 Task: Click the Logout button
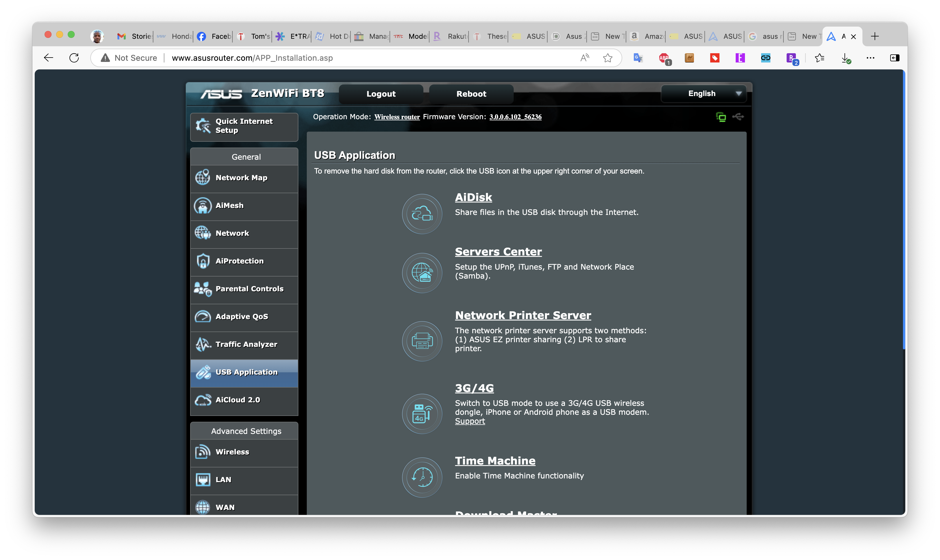click(381, 93)
